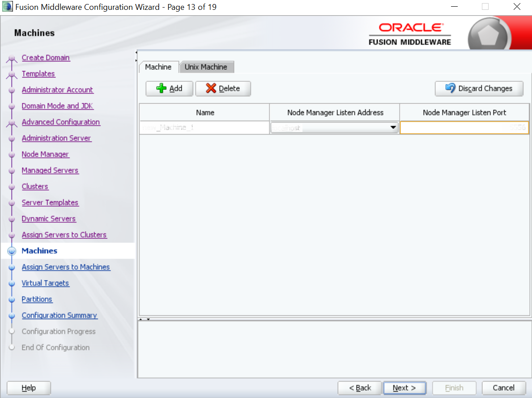Click the Delete machine button
Viewport: 532px width, 398px height.
tap(223, 89)
